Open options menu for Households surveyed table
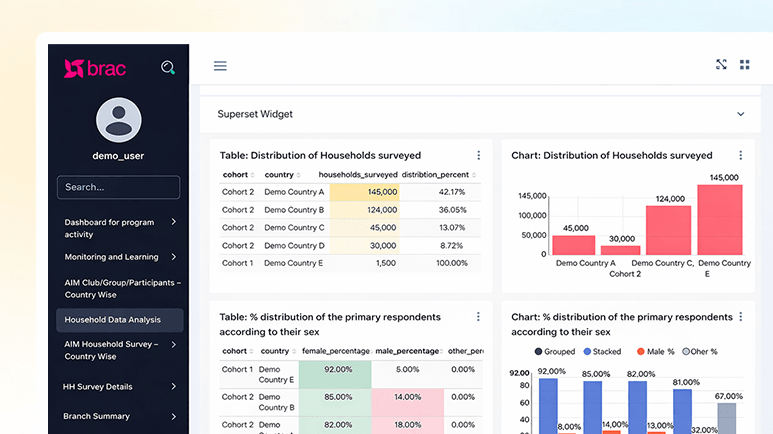This screenshot has height=434, width=773. pos(478,155)
